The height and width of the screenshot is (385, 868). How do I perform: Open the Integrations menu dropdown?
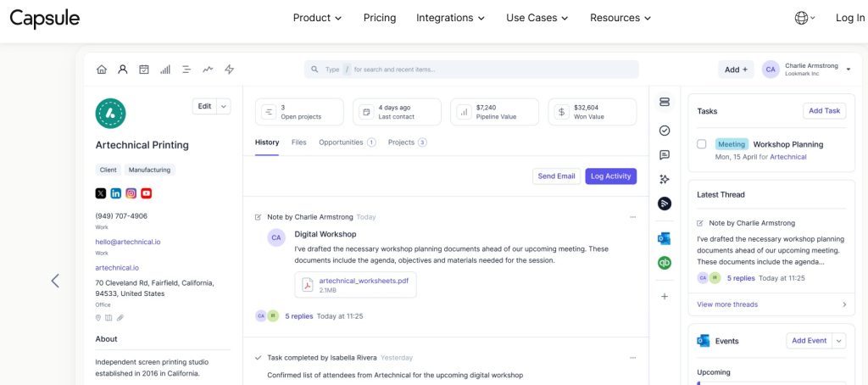pyautogui.click(x=450, y=18)
